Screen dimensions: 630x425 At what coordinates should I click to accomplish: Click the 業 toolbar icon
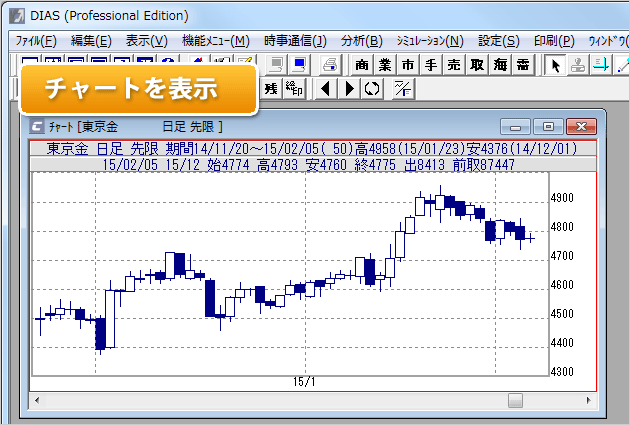click(384, 65)
